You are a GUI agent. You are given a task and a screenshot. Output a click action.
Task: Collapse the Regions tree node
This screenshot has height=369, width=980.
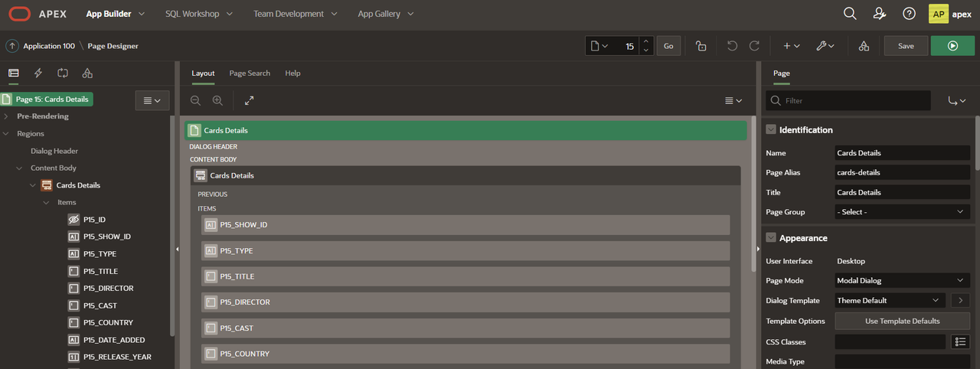click(6, 133)
